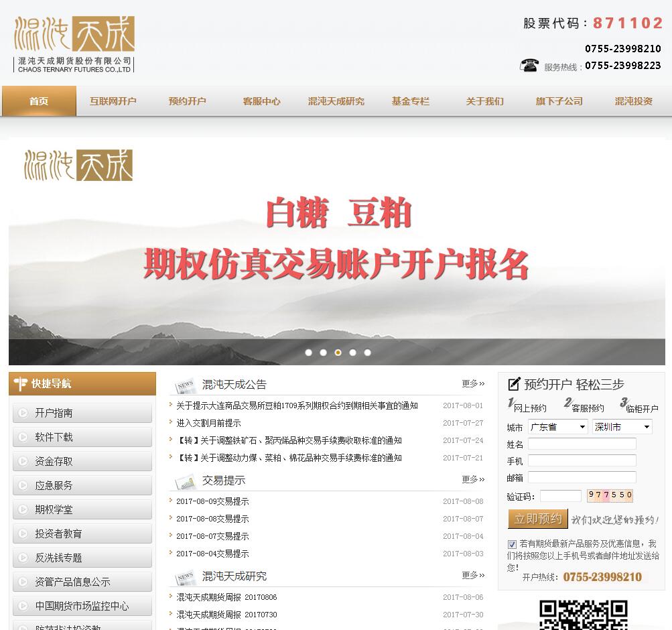Open the 旗下子公司 menu item
672x630 pixels.
(559, 101)
